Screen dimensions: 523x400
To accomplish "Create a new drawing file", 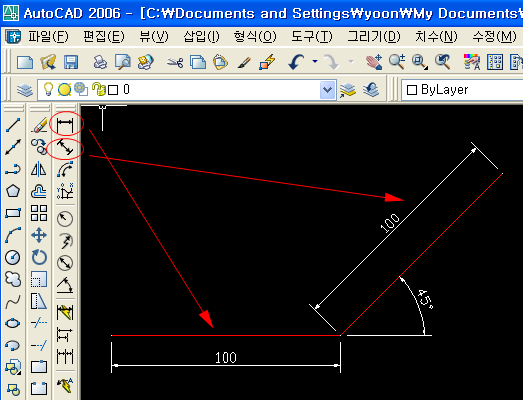I will [x=25, y=62].
